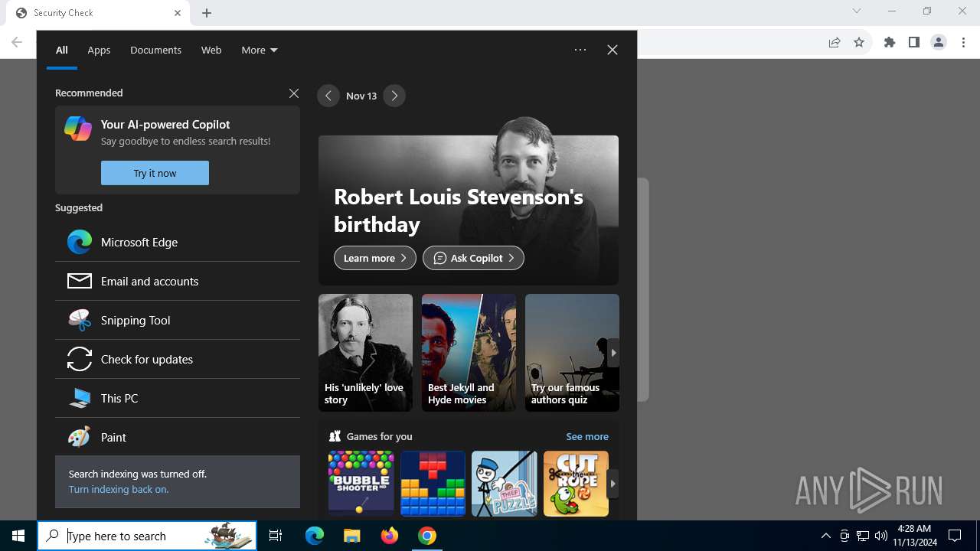Open Chrome three-dot menu
This screenshot has height=551, width=980.
click(x=962, y=43)
